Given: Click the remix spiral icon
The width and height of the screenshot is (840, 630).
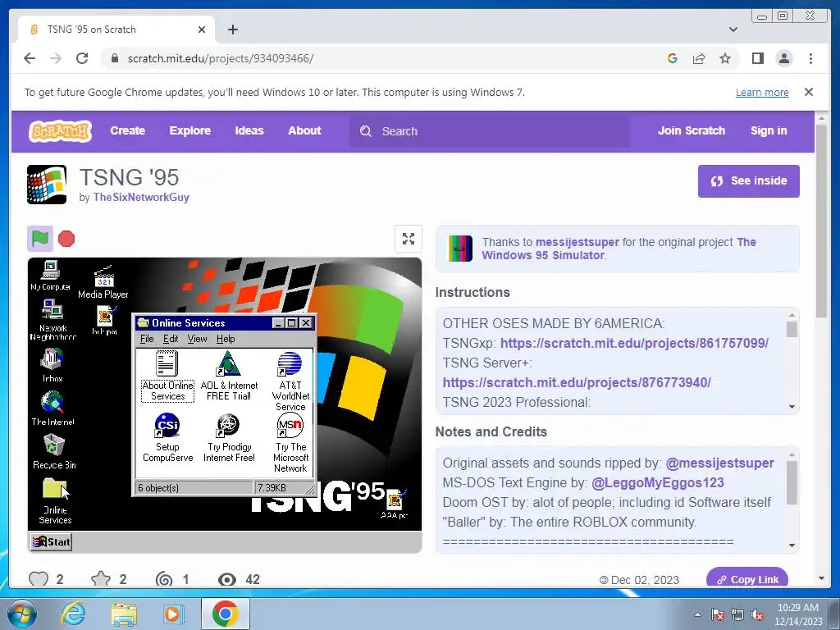Looking at the screenshot, I should (x=164, y=579).
